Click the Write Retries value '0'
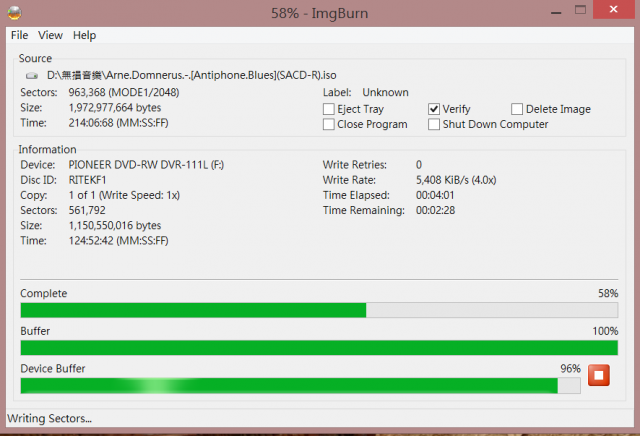 419,165
